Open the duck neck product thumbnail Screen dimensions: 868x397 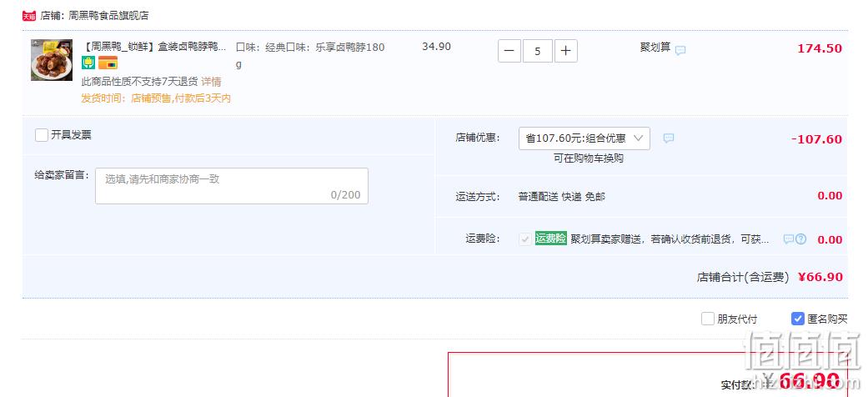click(x=52, y=60)
